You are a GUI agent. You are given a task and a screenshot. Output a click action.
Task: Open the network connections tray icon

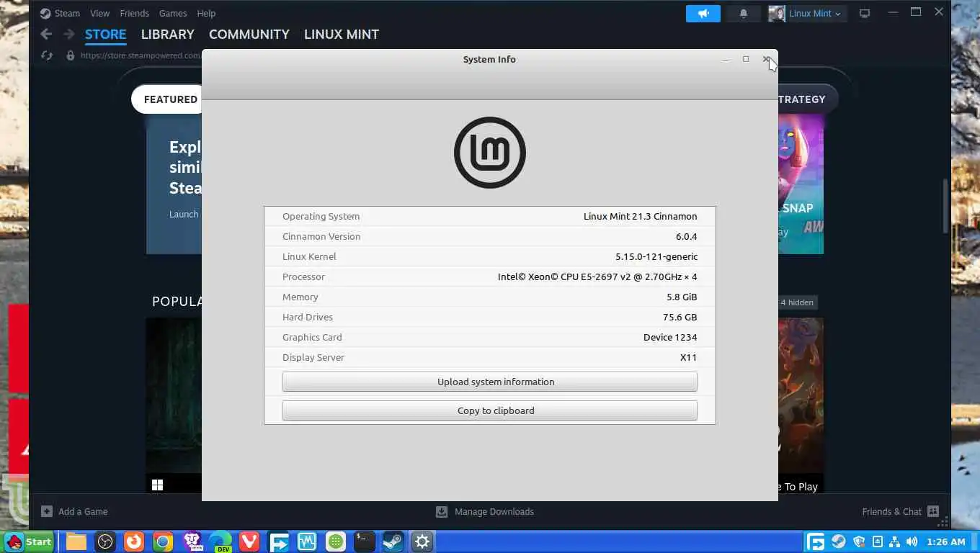pos(894,541)
